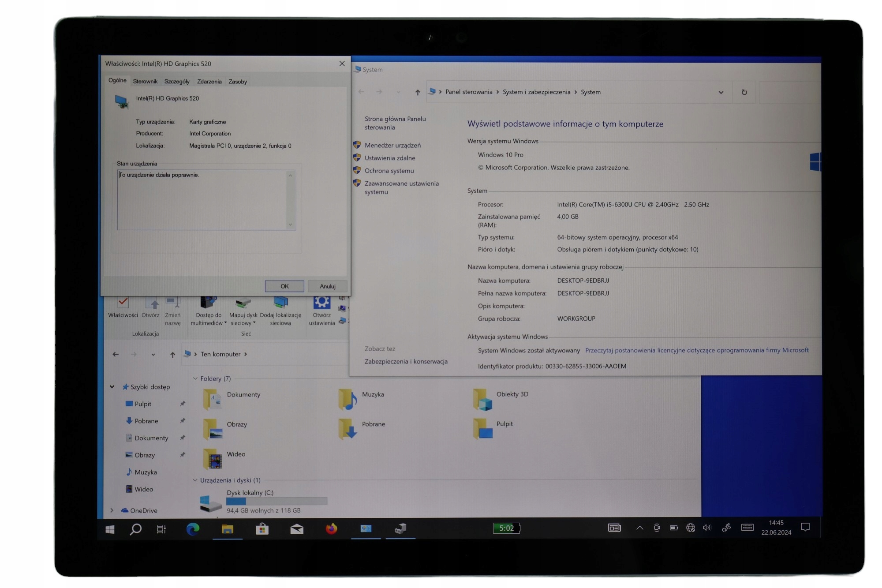Open the Szczegóły tab

(x=177, y=82)
